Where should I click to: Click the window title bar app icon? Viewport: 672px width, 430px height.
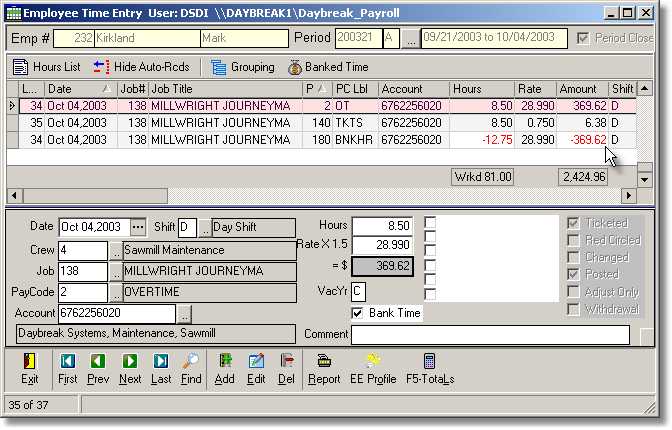pos(13,13)
